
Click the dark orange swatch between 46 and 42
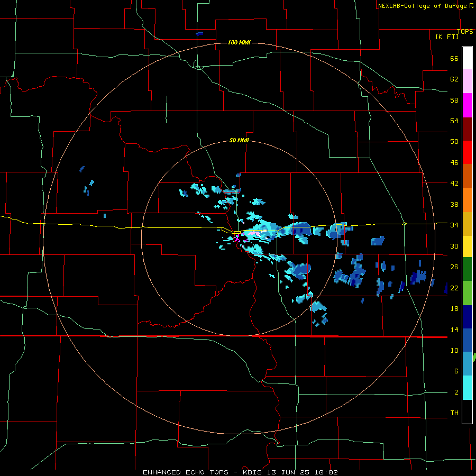pos(467,176)
